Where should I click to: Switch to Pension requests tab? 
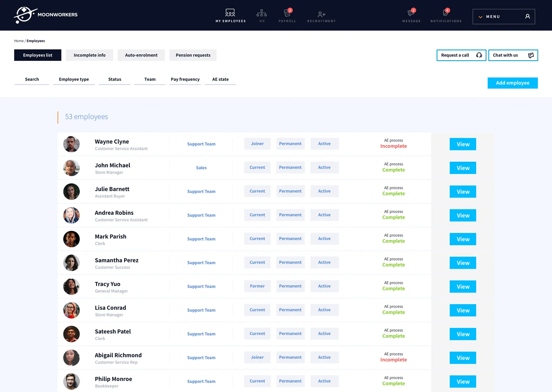tap(193, 55)
